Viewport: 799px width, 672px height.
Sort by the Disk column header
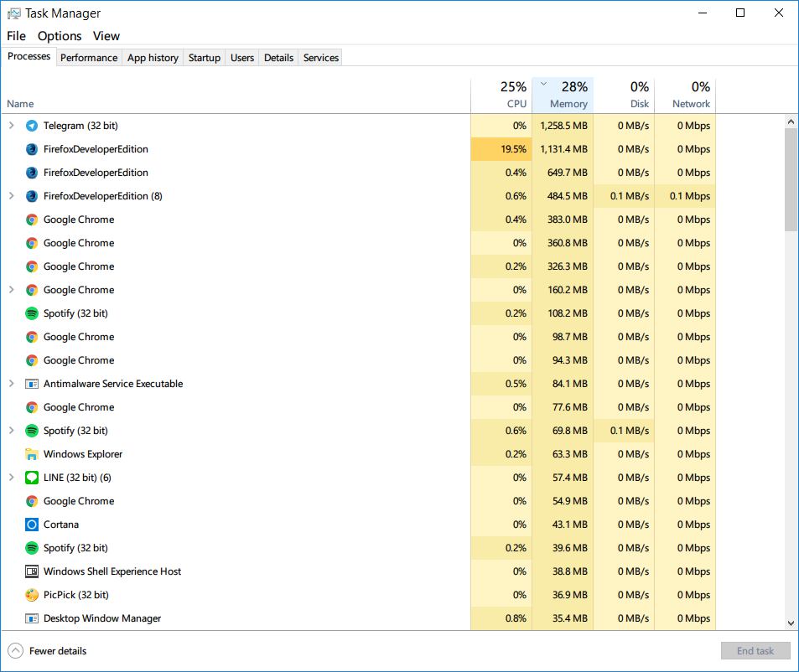click(624, 96)
